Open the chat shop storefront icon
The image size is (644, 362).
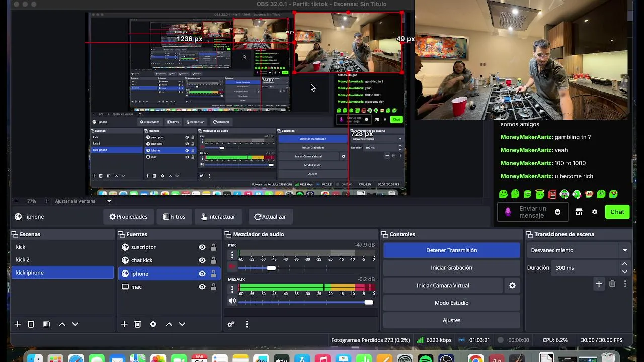579,212
